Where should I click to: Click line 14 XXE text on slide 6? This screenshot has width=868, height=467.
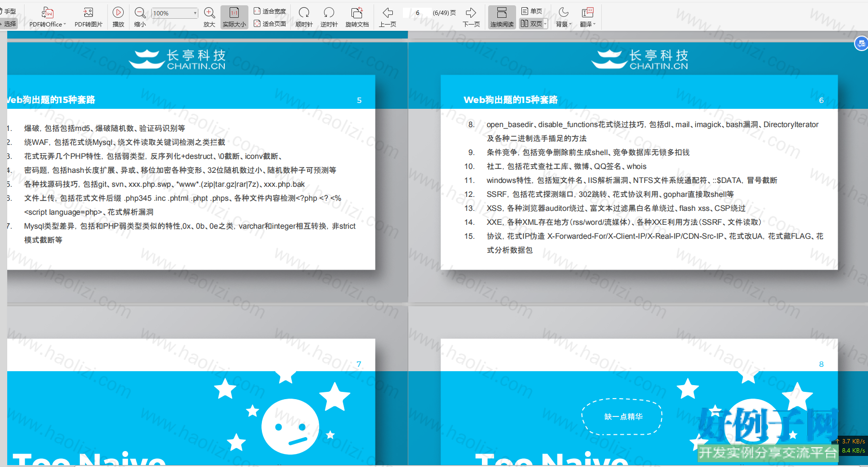[x=624, y=222]
